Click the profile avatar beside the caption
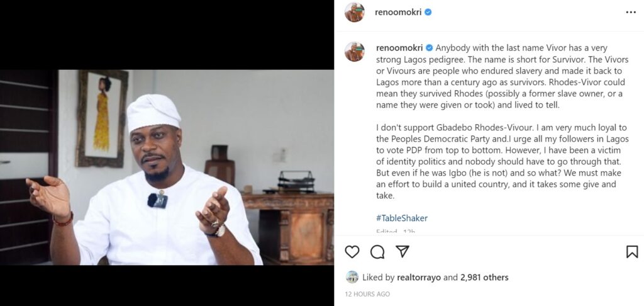The height and width of the screenshot is (306, 644). coord(355,52)
